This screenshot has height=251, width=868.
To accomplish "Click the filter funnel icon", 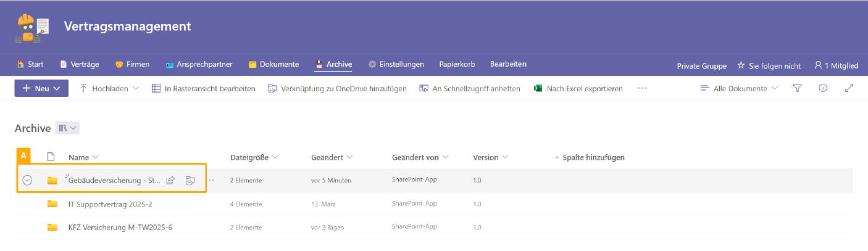I will 797,88.
